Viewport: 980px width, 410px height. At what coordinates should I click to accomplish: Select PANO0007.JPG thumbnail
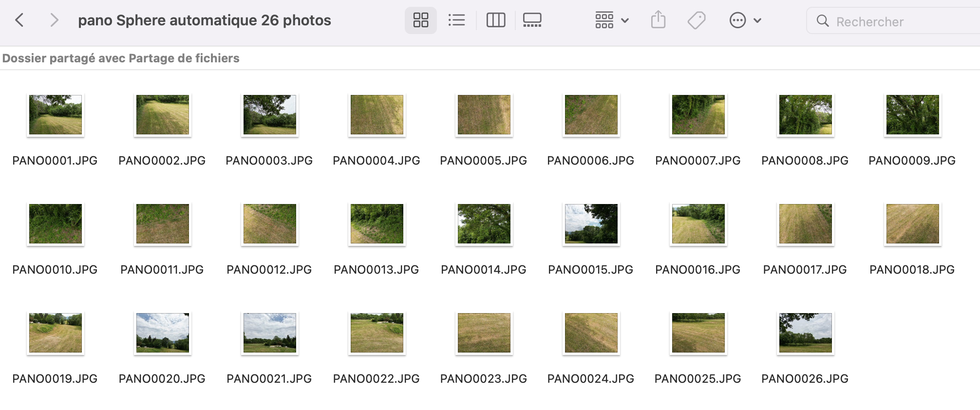point(698,115)
